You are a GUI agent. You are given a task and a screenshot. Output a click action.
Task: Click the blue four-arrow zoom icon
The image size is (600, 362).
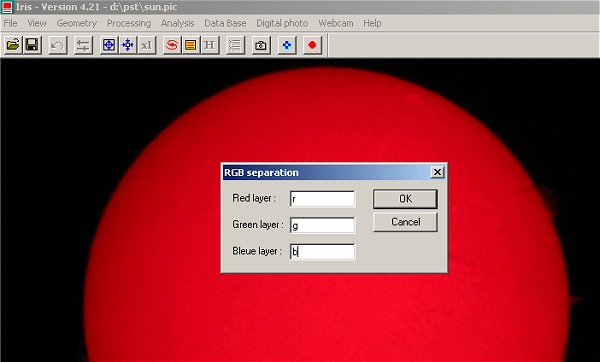coord(128,45)
